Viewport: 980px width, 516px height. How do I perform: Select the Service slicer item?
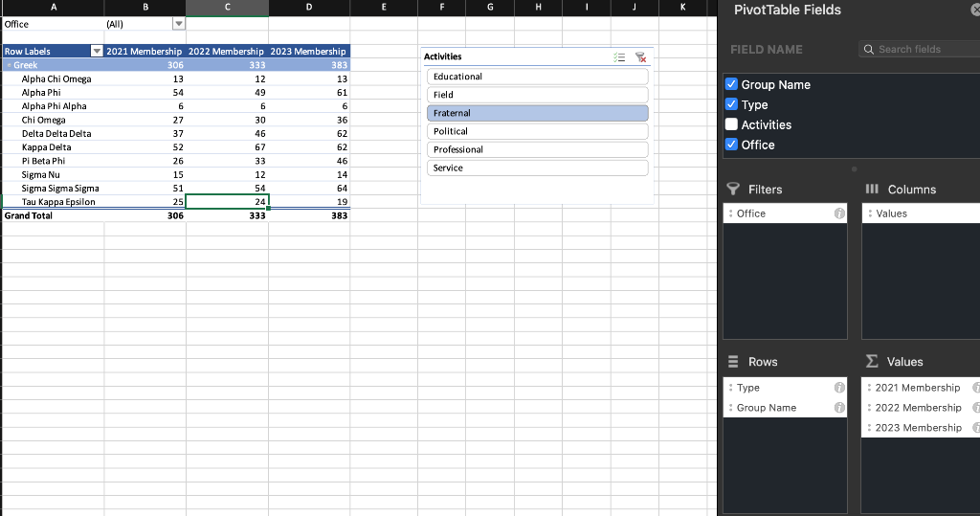[x=538, y=168]
